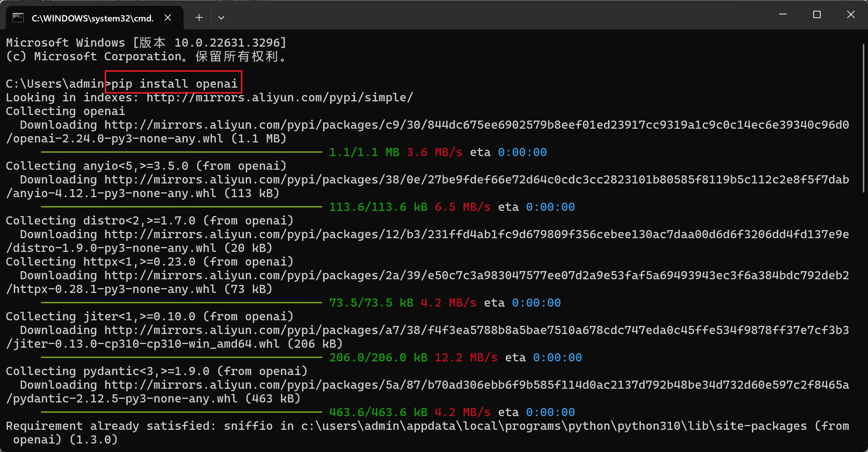Click the empty title bar area

click(x=481, y=15)
